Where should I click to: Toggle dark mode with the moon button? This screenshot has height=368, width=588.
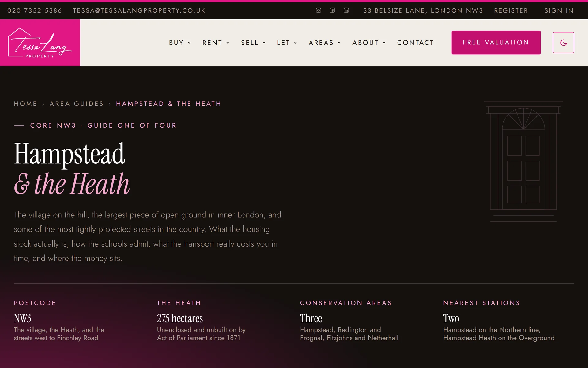(x=563, y=43)
